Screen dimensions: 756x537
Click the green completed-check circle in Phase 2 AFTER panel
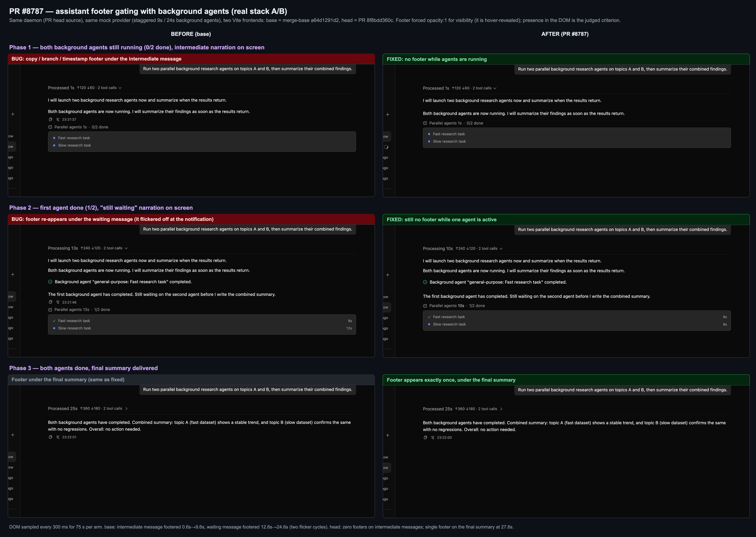425,282
